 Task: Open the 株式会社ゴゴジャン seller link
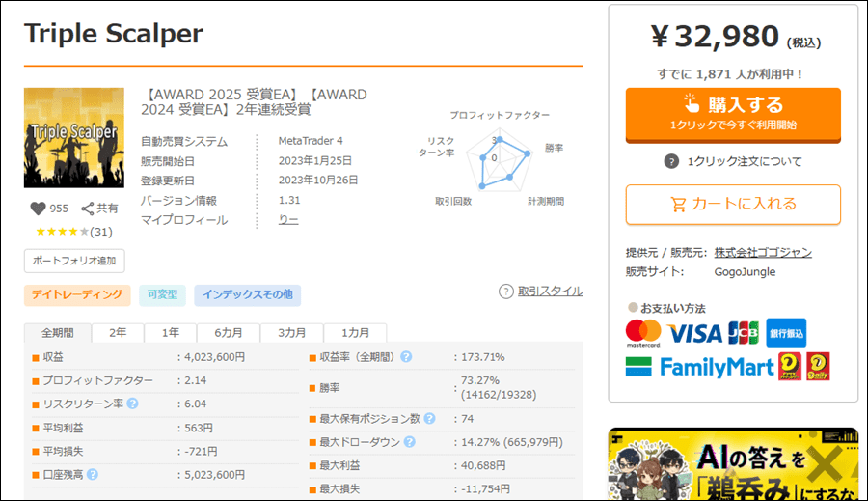click(763, 253)
